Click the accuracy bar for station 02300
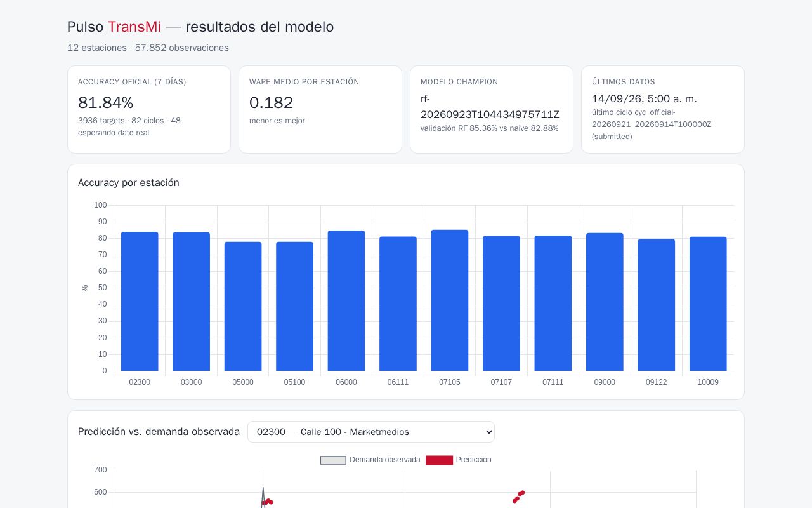Viewport: 812px width, 508px height. tap(140, 302)
